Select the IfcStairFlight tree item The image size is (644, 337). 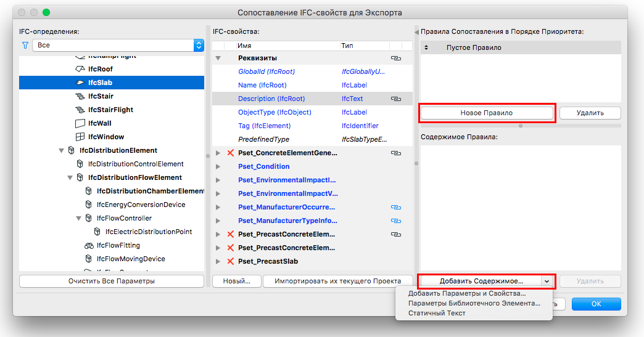pyautogui.click(x=110, y=110)
